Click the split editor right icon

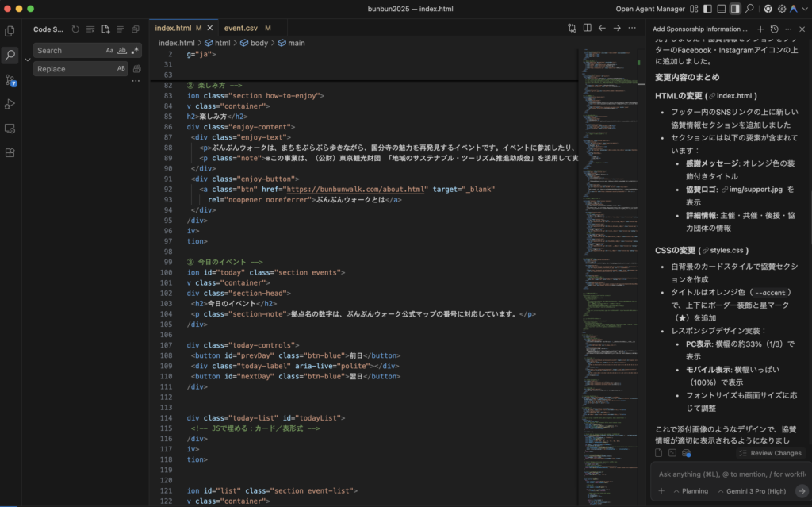coord(587,28)
